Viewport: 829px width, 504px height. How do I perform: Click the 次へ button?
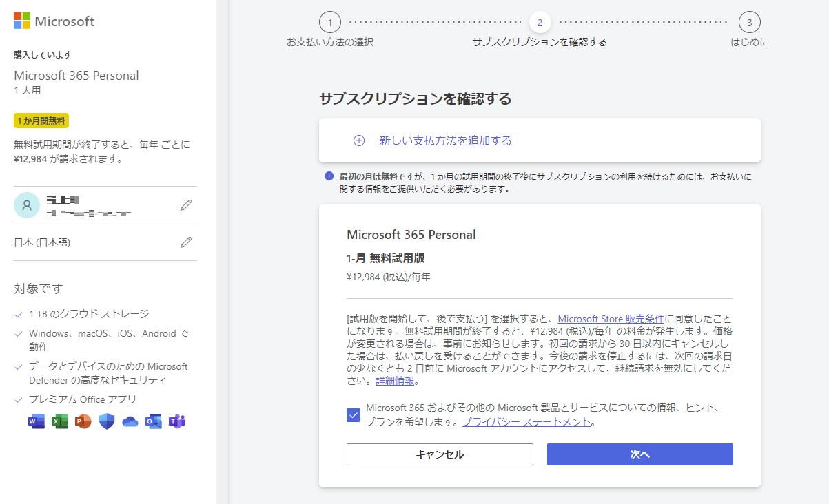point(639,454)
